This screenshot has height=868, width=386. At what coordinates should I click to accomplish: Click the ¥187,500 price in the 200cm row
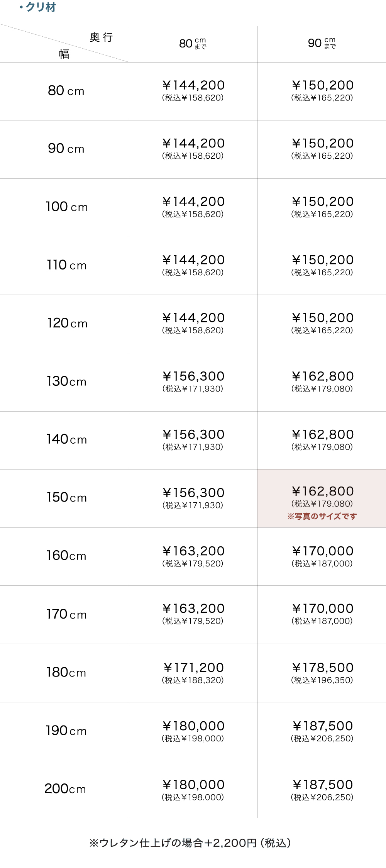coord(323,785)
